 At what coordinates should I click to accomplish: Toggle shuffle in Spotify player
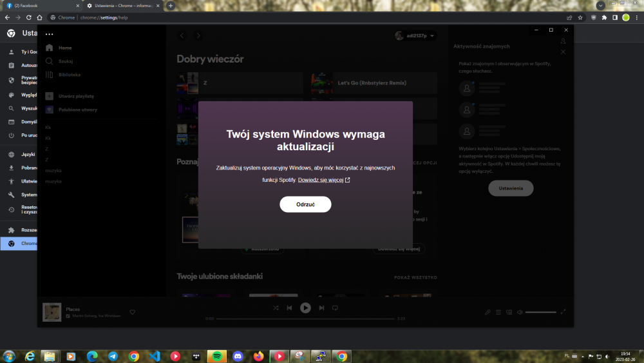276,308
